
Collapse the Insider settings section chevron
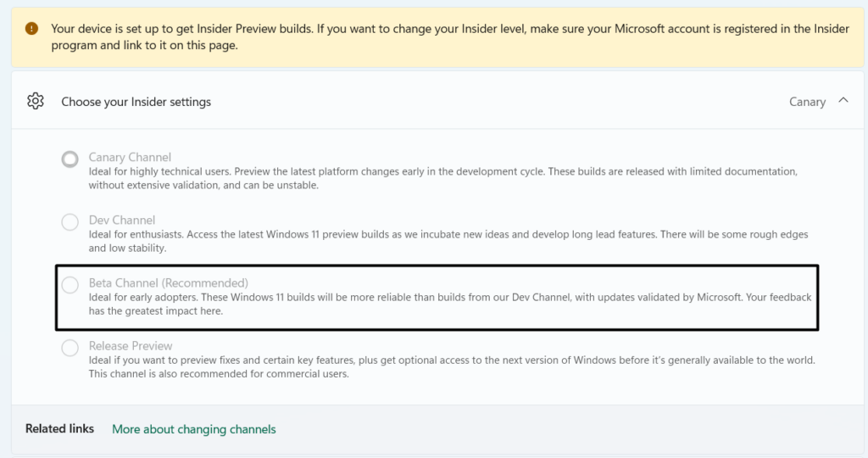(843, 101)
